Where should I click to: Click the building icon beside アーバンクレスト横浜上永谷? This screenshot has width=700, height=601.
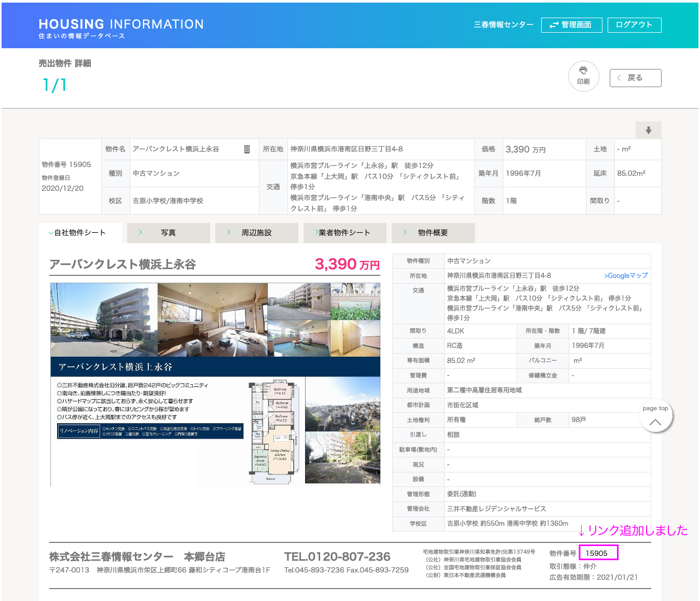247,149
